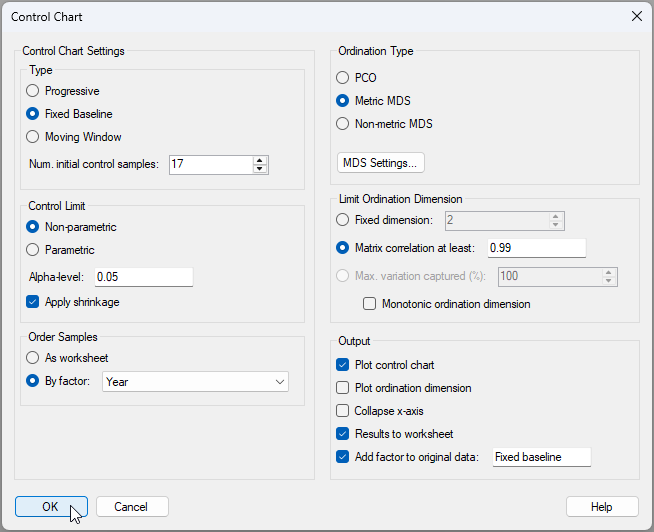Disable the Apply shrinkage checkbox
This screenshot has height=532, width=654.
pyautogui.click(x=34, y=302)
